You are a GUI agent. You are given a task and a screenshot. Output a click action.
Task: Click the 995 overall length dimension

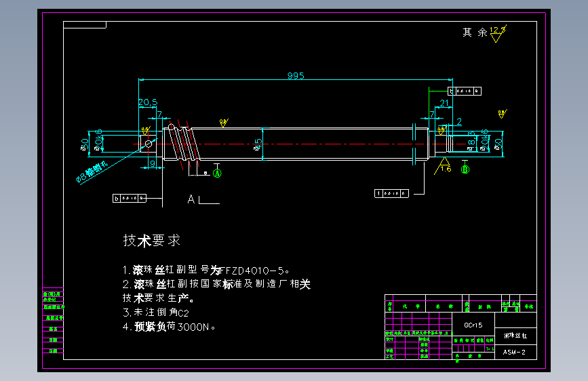[x=296, y=76]
